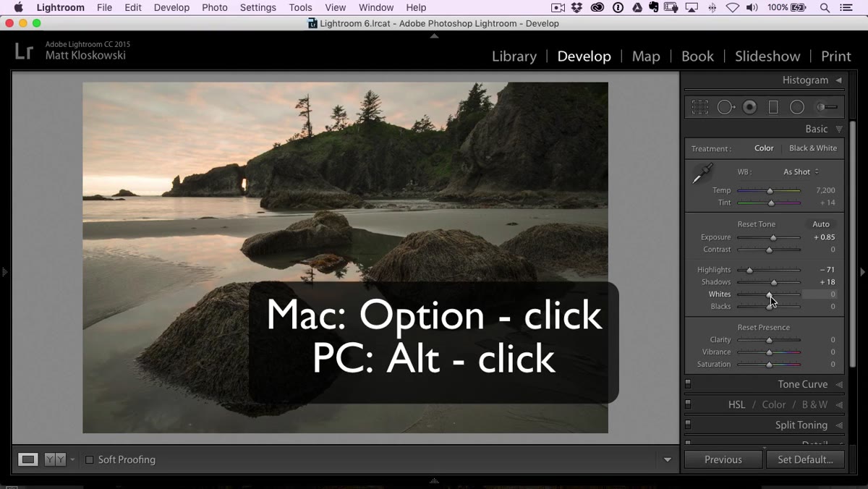The width and height of the screenshot is (868, 489).
Task: Toggle the Tone Curve panel on/off switch
Action: pos(688,384)
